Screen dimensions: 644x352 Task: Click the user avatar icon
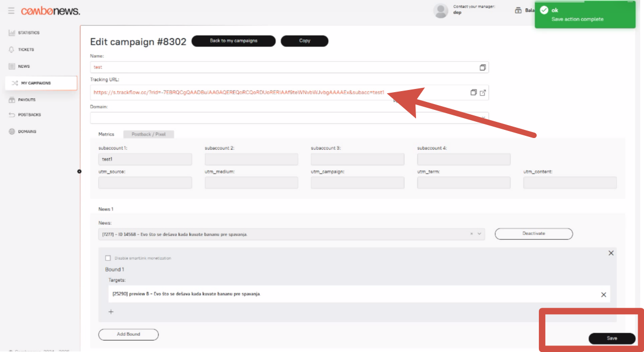coord(441,11)
